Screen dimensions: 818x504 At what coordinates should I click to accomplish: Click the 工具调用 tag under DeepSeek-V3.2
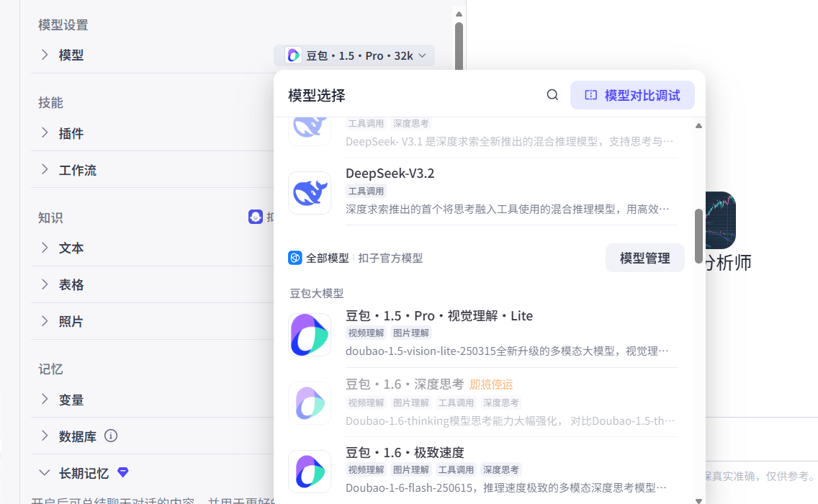(367, 191)
